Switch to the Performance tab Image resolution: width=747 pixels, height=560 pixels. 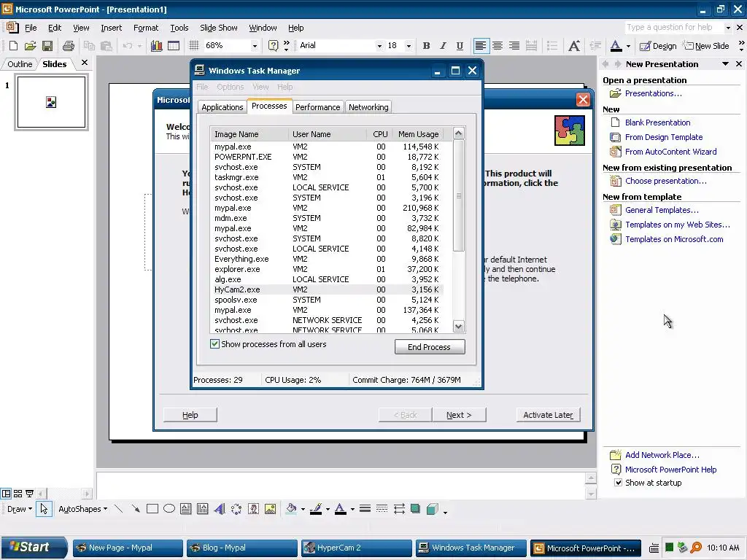point(318,107)
